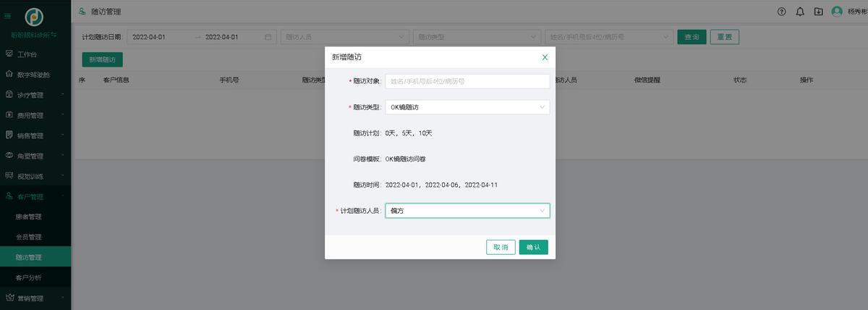Click the 工作台 monitor icon
Image resolution: width=868 pixels, height=310 pixels.
click(9, 54)
